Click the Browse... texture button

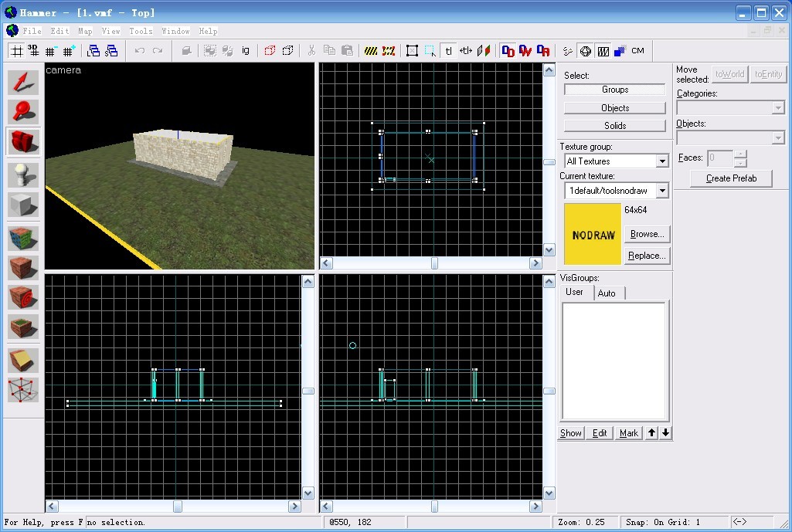[646, 234]
